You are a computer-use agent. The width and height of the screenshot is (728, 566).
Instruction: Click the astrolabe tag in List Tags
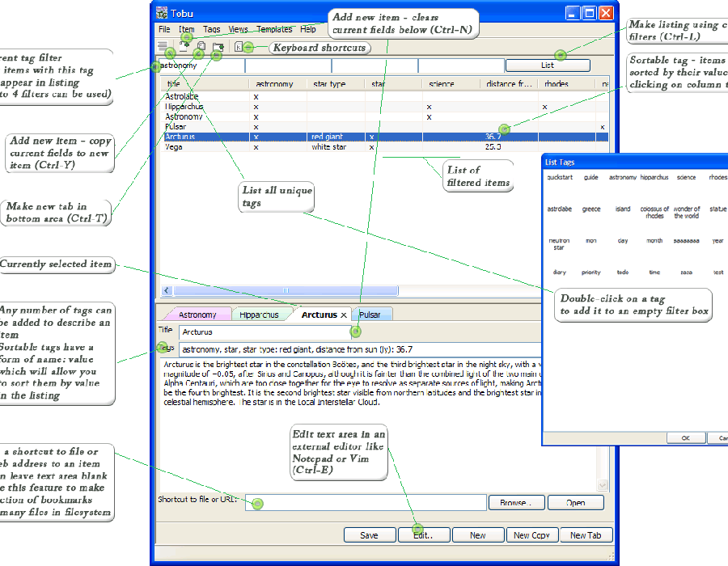click(x=560, y=209)
